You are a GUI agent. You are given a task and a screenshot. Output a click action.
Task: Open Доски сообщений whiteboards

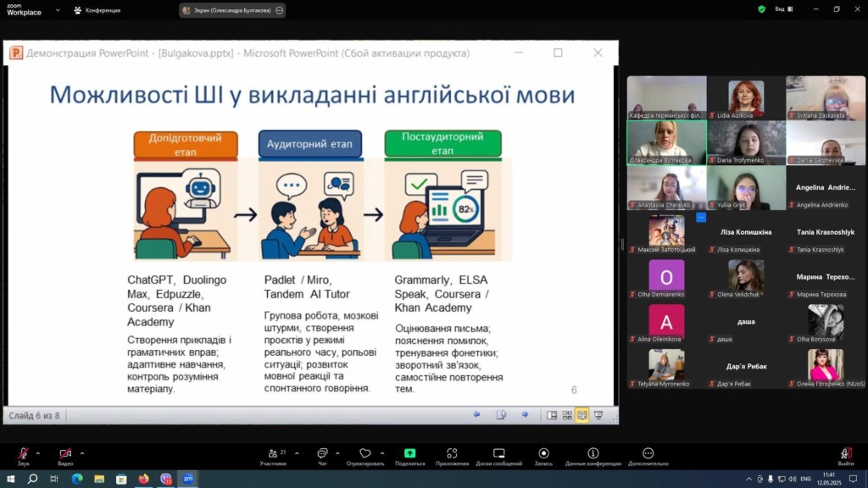[498, 457]
